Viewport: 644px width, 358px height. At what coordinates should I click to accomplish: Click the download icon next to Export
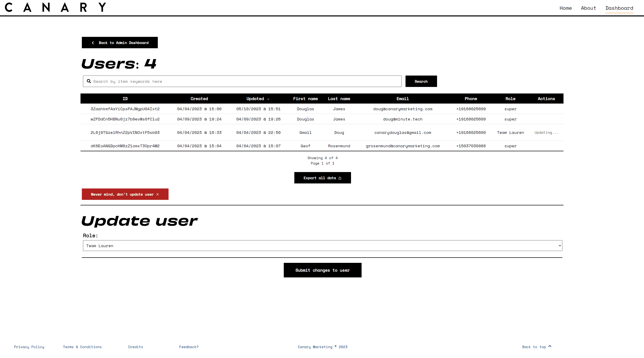[x=340, y=178]
